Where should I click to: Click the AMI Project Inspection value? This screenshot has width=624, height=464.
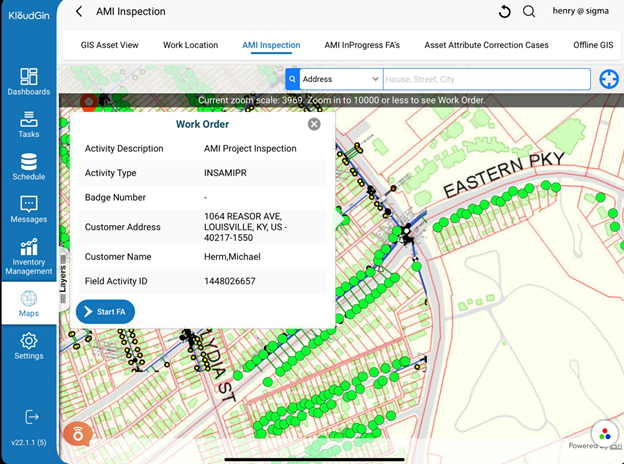click(x=250, y=148)
